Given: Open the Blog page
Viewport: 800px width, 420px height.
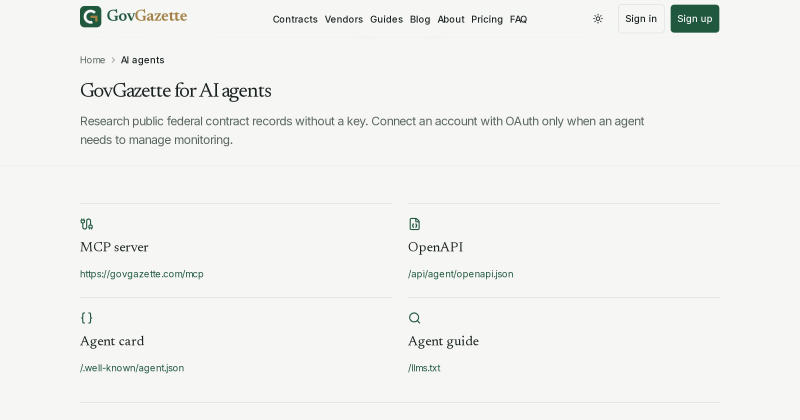Looking at the screenshot, I should click(420, 19).
